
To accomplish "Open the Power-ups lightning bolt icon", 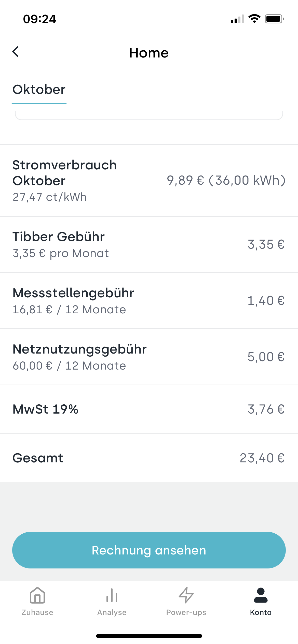I will pyautogui.click(x=186, y=595).
